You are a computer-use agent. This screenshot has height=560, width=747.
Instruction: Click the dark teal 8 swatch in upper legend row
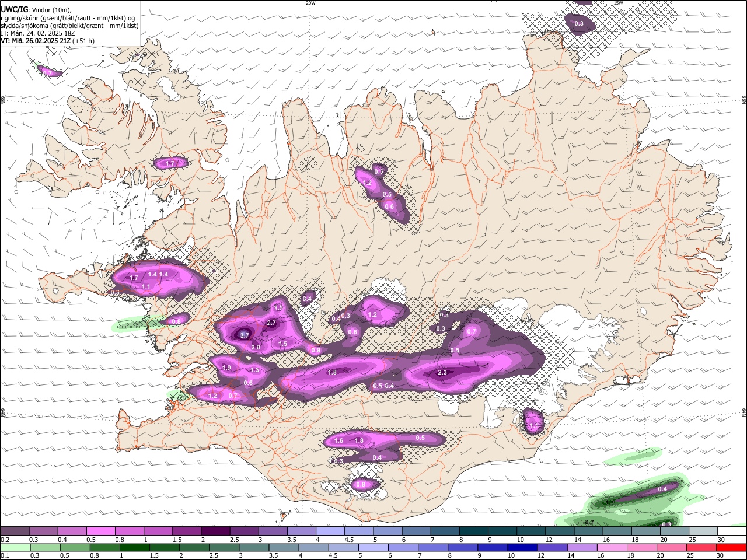pyautogui.click(x=474, y=531)
